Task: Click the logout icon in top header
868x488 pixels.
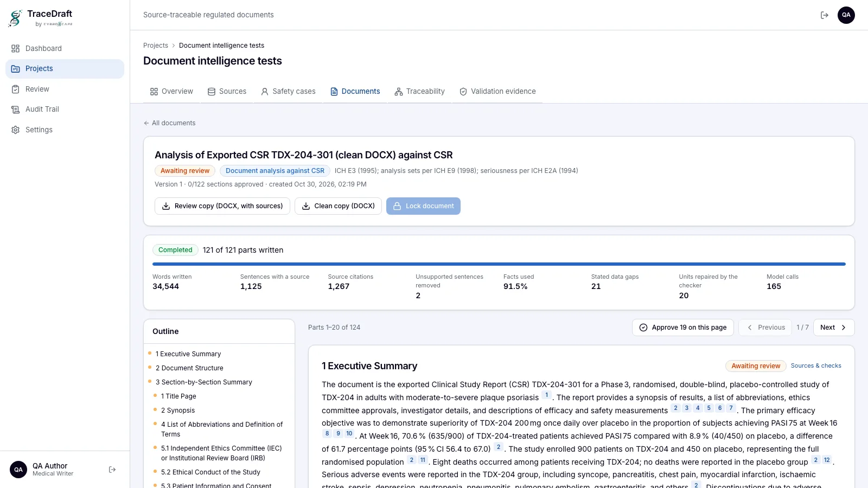Action: 825,15
